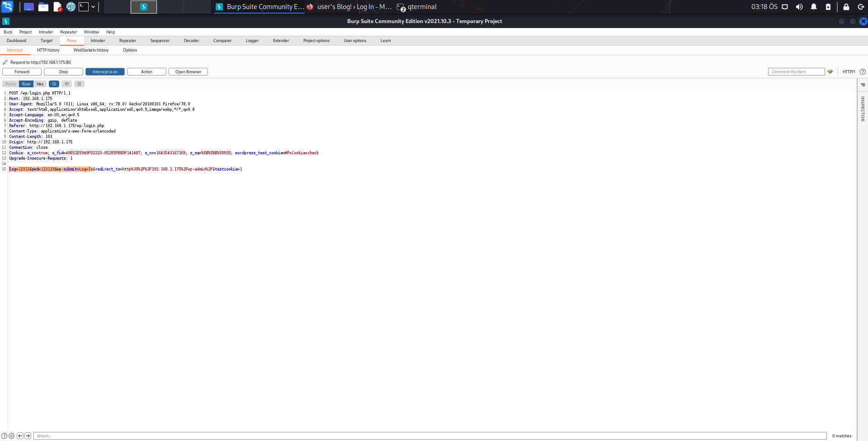Click the Burp Suite Community taskbar entry

[x=259, y=7]
